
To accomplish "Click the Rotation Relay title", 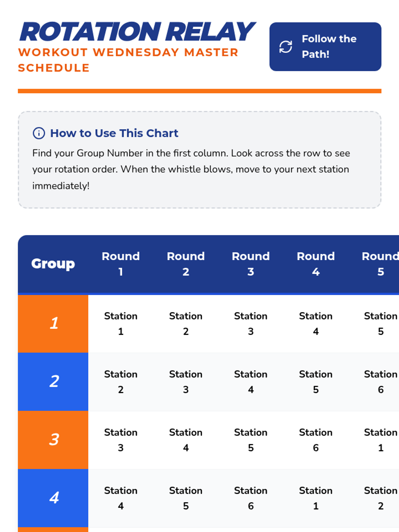I will click(x=137, y=32).
